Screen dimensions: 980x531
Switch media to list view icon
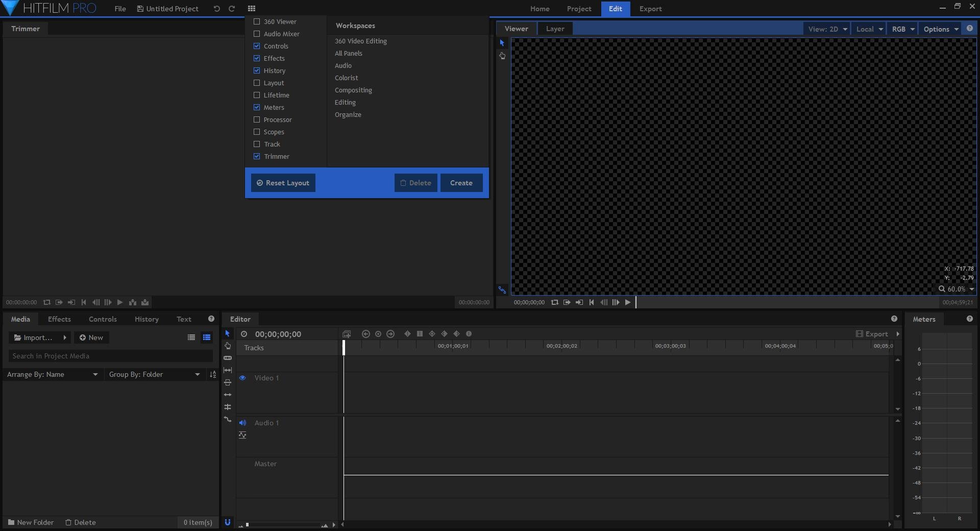[191, 337]
